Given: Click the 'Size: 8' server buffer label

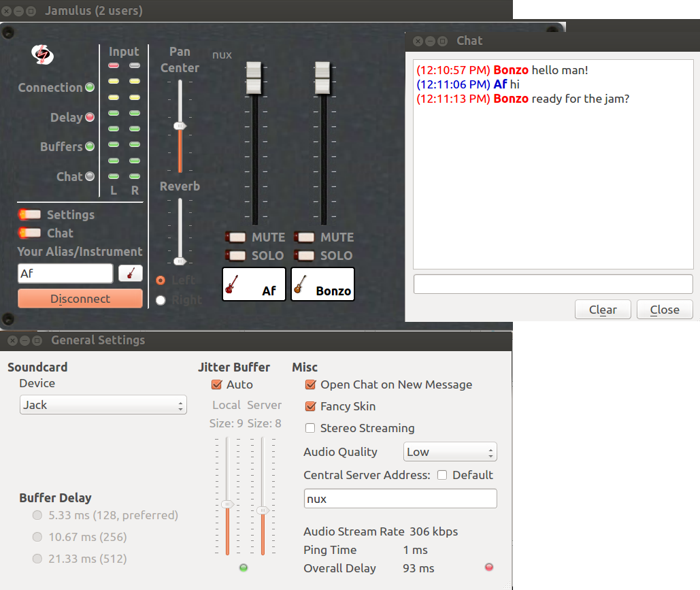Looking at the screenshot, I should click(264, 423).
